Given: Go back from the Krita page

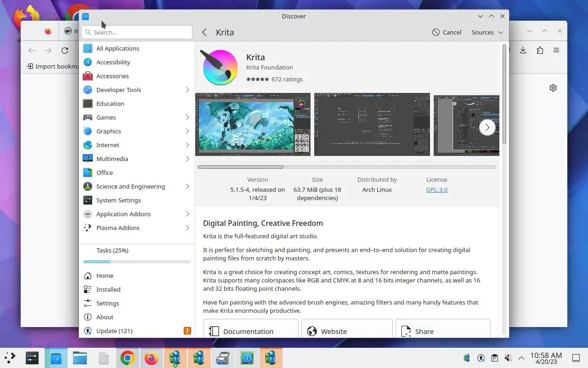Looking at the screenshot, I should coord(204,32).
